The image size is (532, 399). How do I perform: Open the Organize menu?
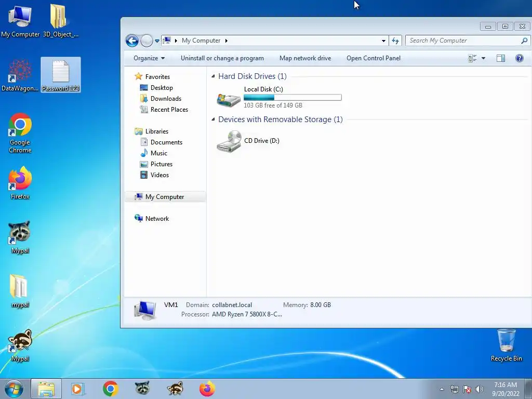tap(149, 58)
